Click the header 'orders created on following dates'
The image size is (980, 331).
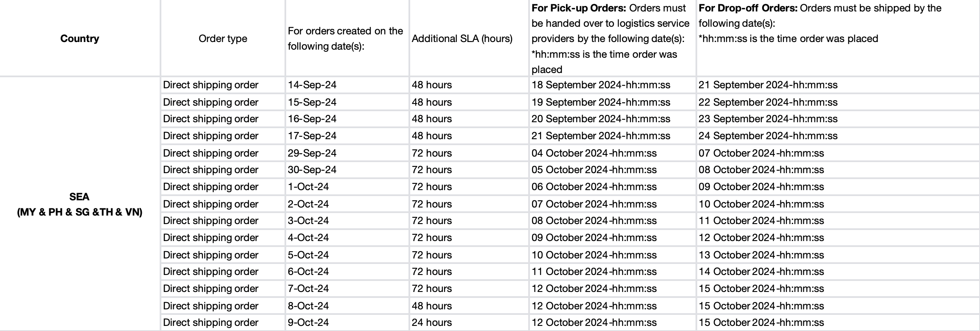(x=345, y=39)
